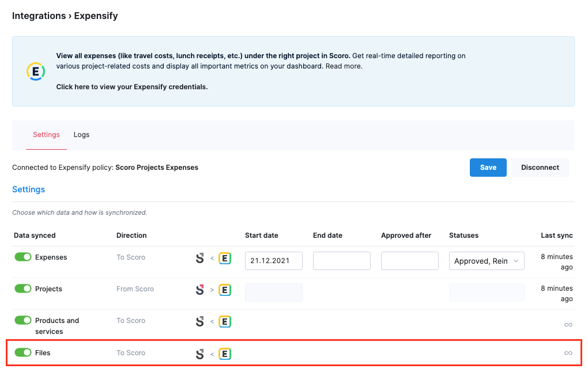Click the Disconnect button
Image resolution: width=588 pixels, height=380 pixels.
coord(540,168)
